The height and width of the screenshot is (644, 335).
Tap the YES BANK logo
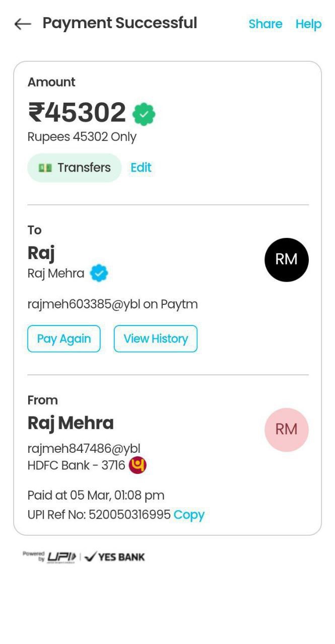point(115,556)
